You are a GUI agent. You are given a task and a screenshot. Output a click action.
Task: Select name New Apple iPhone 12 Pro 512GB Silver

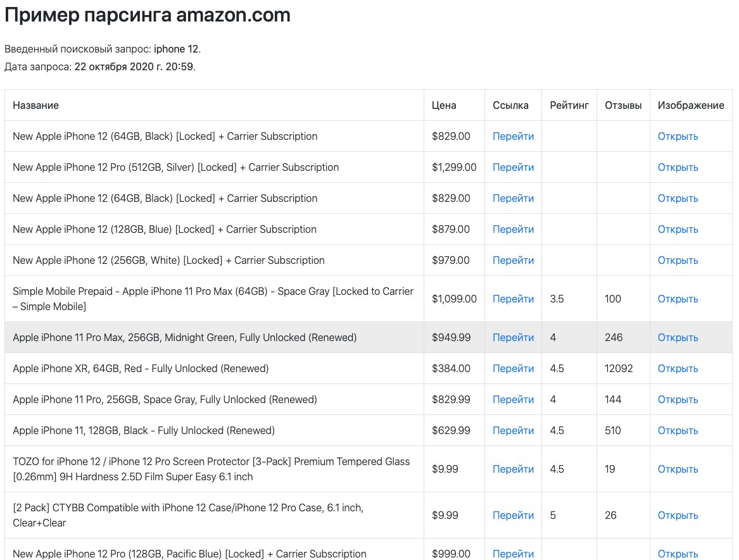pos(176,167)
